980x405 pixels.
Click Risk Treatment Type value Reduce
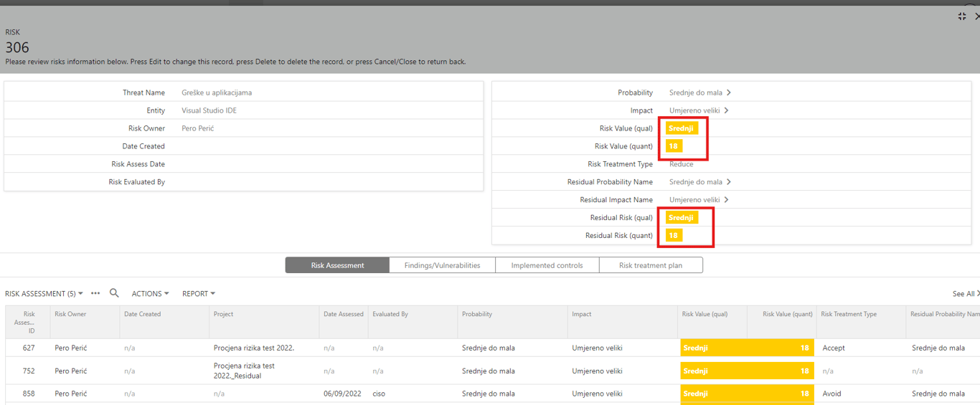[682, 164]
